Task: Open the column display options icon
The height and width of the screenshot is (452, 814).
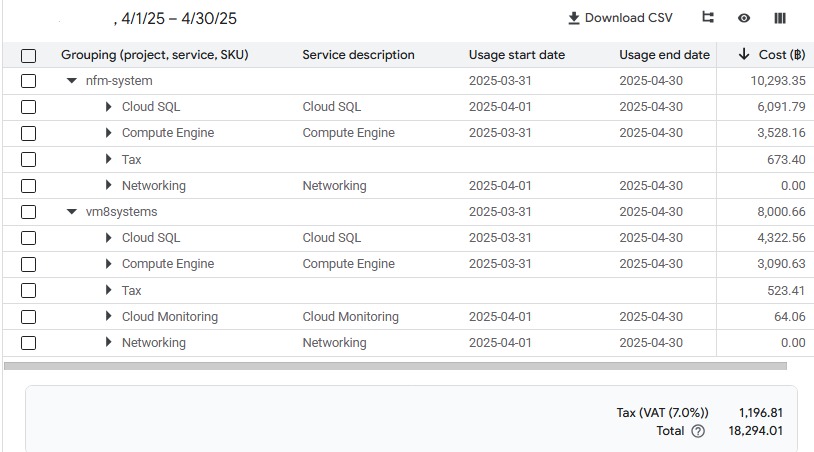Action: coord(780,18)
